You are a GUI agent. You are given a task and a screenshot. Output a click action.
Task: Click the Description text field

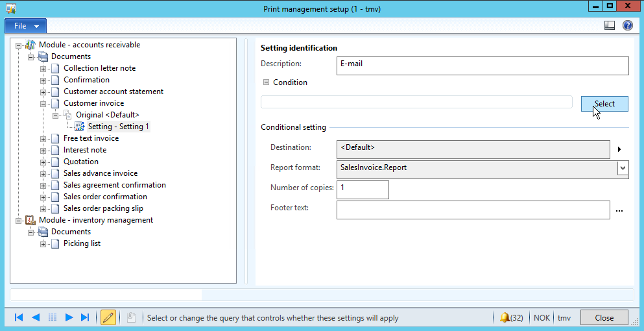[483, 66]
